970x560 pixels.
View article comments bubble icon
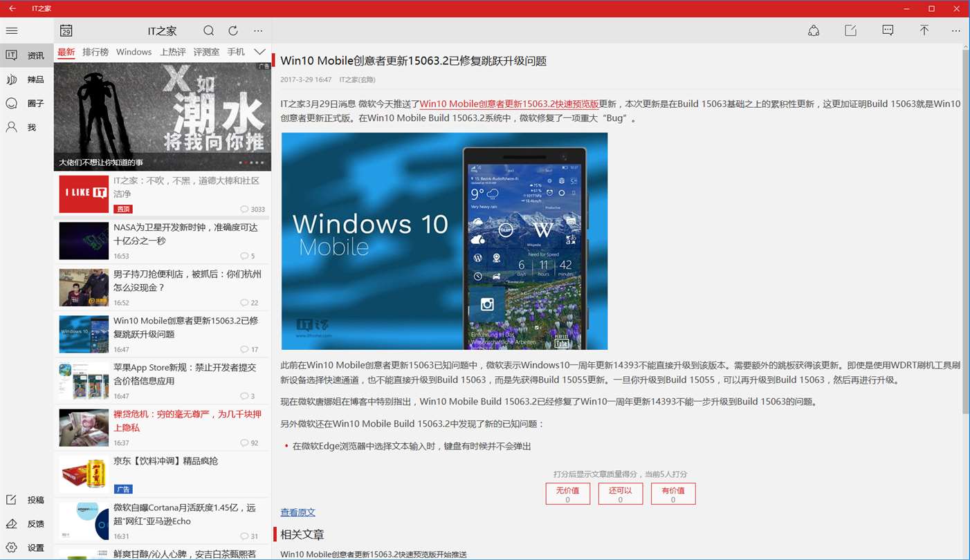(x=888, y=30)
